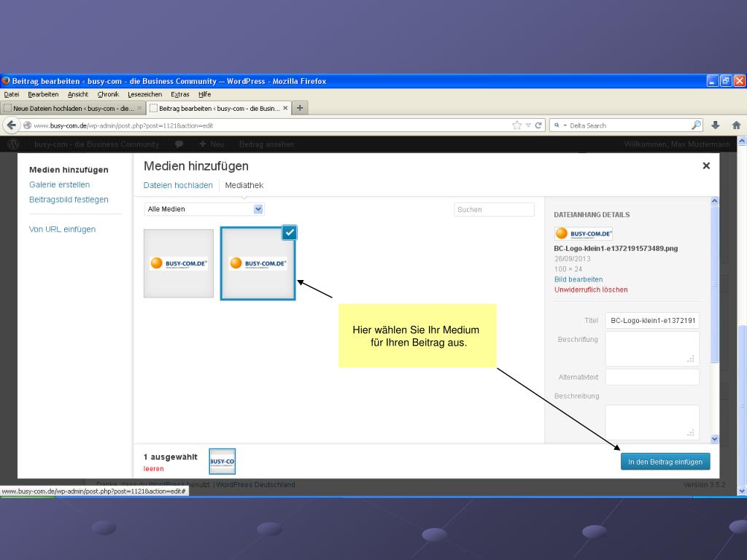Click the In den Beitrag einfügen button
The image size is (747, 560).
pyautogui.click(x=665, y=462)
